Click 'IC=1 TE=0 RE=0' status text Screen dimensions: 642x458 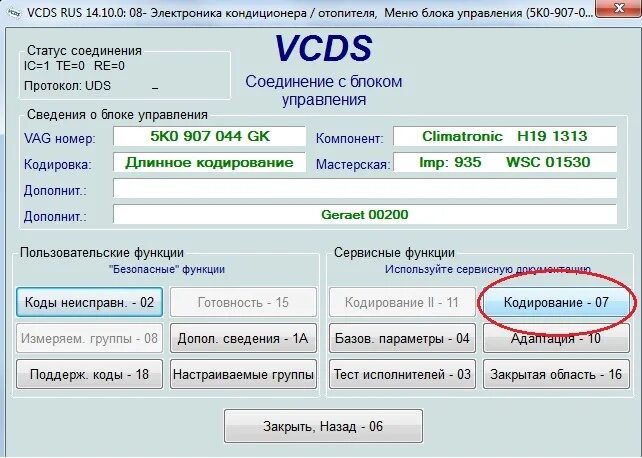click(x=74, y=66)
